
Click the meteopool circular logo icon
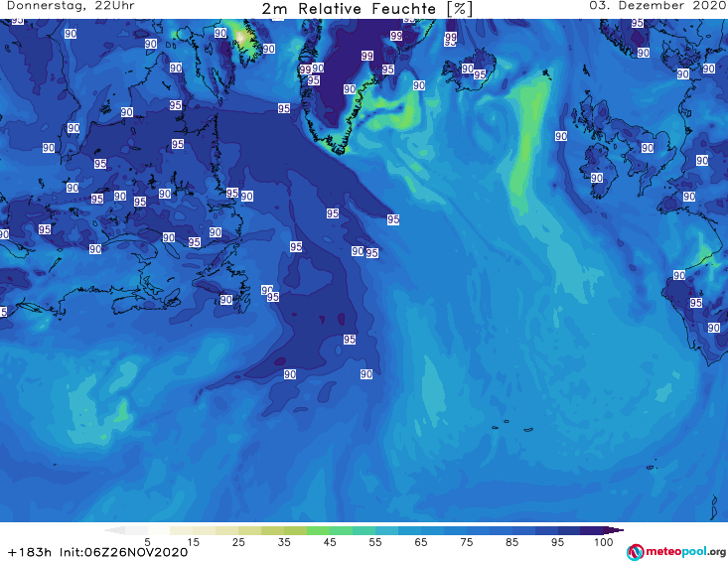coord(635,552)
